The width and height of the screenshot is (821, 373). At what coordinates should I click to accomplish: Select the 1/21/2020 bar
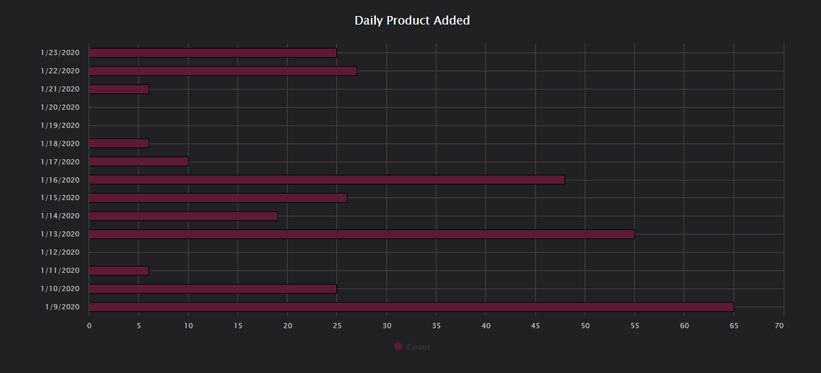[119, 89]
